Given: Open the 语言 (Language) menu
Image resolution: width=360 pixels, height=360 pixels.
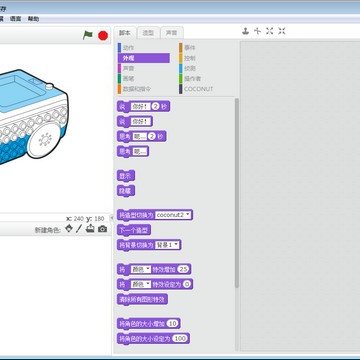Looking at the screenshot, I should (15, 19).
